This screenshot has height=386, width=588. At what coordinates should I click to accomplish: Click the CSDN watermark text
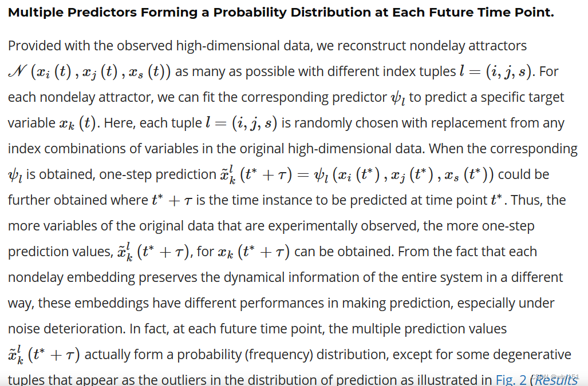click(x=555, y=377)
